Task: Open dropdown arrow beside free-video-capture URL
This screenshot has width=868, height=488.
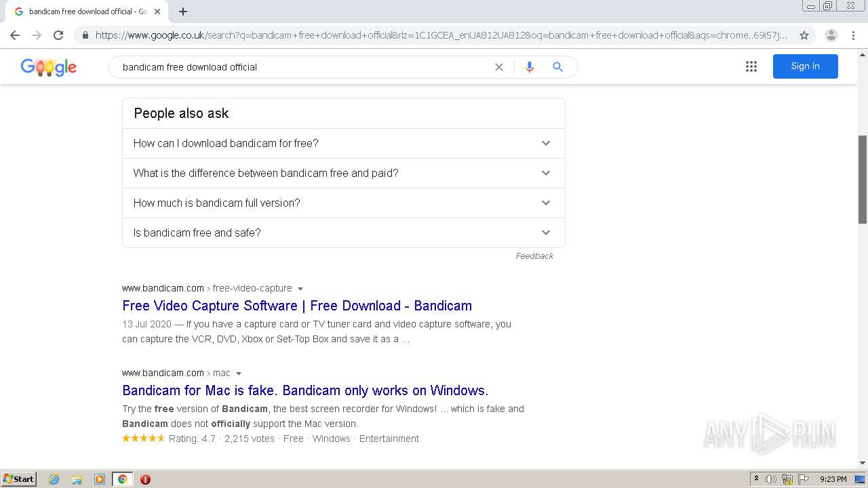Action: point(300,289)
